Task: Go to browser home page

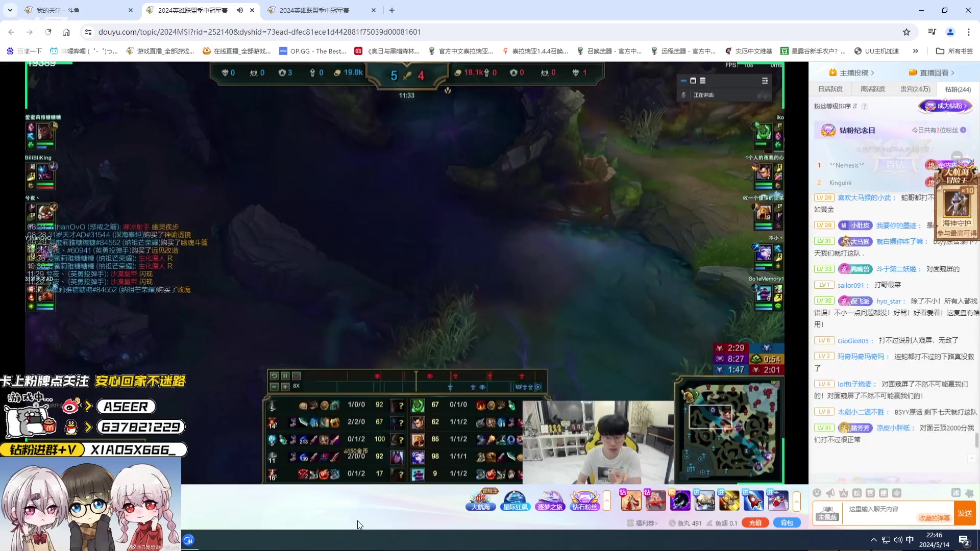Action: pos(66,32)
